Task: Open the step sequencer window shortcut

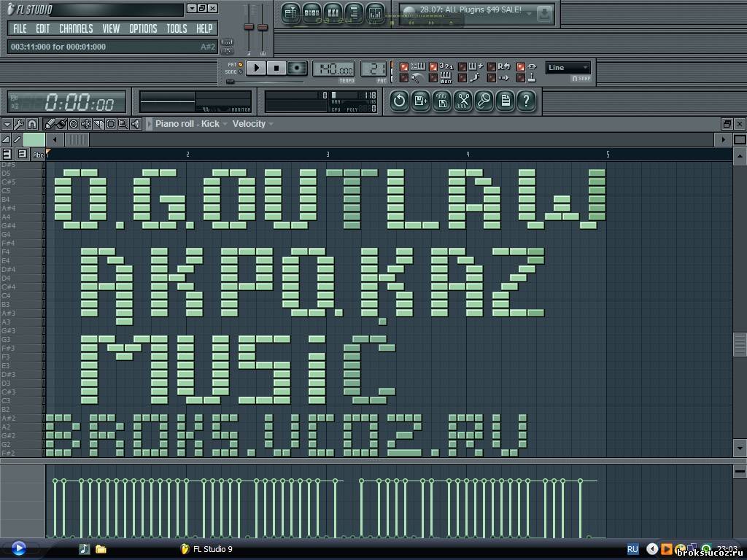Action: click(x=311, y=13)
